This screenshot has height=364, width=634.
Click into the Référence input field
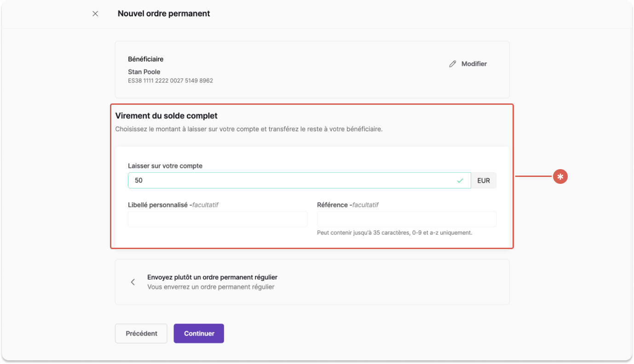407,219
